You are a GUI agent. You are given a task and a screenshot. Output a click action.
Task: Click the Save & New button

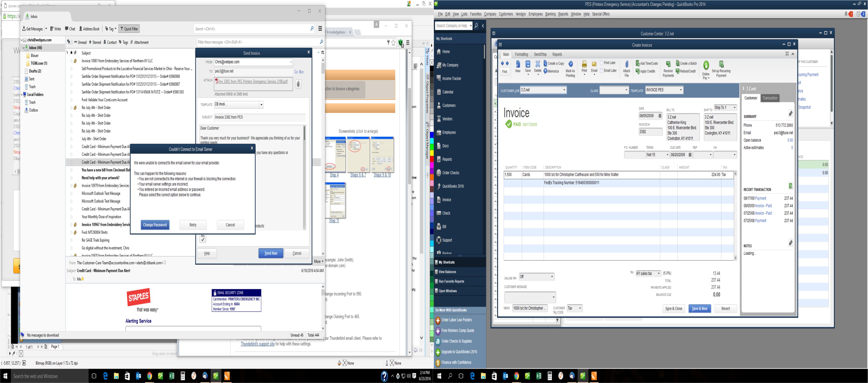click(x=700, y=308)
